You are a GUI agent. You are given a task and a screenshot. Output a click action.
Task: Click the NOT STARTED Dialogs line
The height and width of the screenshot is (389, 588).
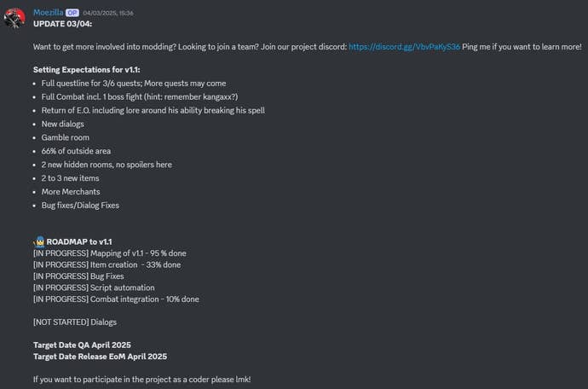(x=75, y=322)
